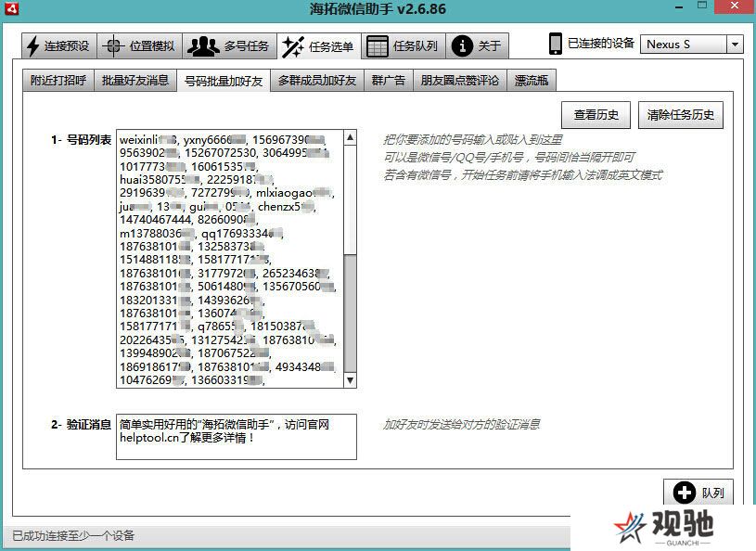The width and height of the screenshot is (756, 551).
Task: Click the 清除任务历史 button
Action: [680, 115]
